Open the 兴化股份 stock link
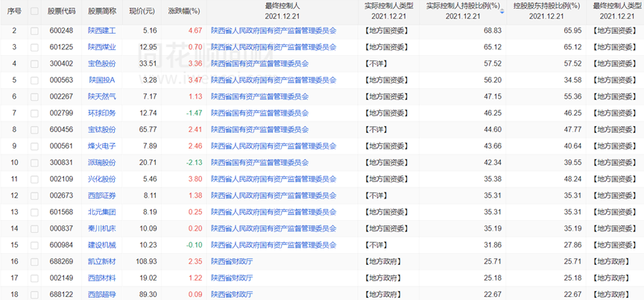Image resolution: width=644 pixels, height=300 pixels. (102, 179)
